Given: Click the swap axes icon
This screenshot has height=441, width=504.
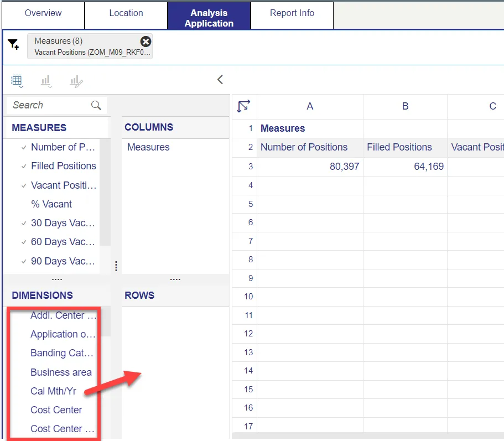Looking at the screenshot, I should (243, 106).
